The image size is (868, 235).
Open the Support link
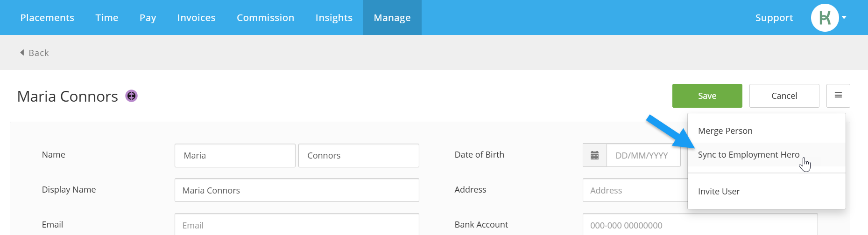[774, 18]
